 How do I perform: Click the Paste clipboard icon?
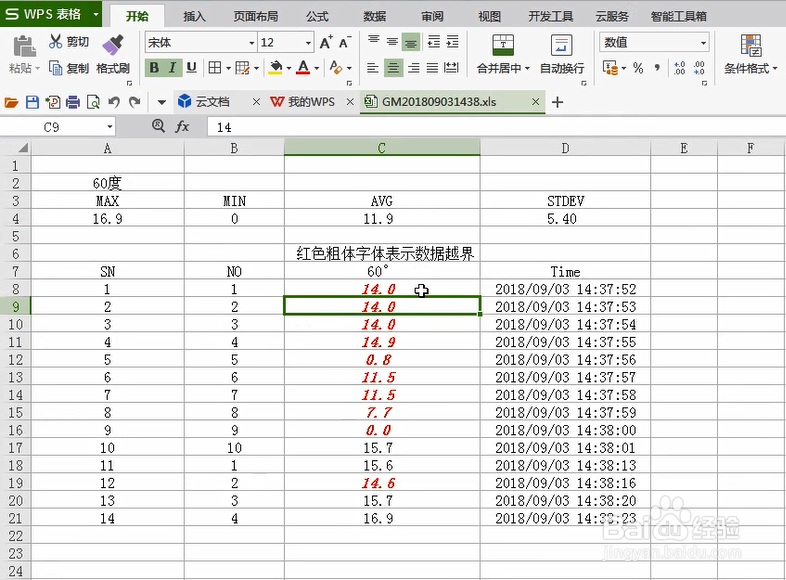pyautogui.click(x=24, y=47)
